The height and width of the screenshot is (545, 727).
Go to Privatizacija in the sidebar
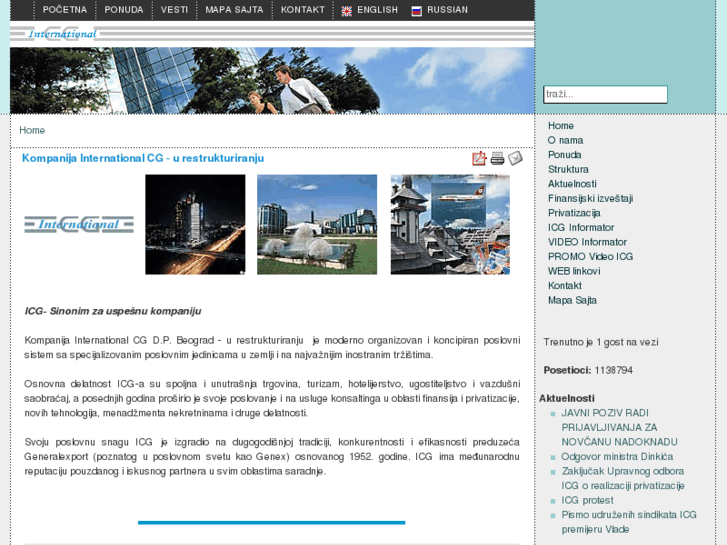click(x=574, y=213)
